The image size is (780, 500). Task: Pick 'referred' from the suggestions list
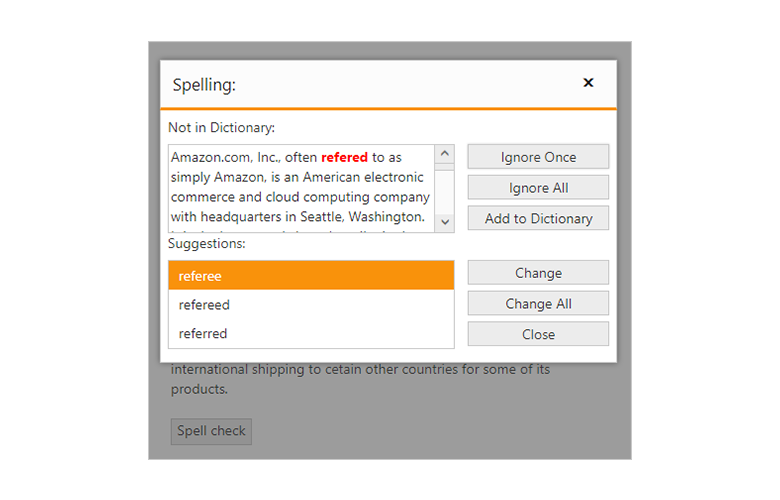coord(311,333)
